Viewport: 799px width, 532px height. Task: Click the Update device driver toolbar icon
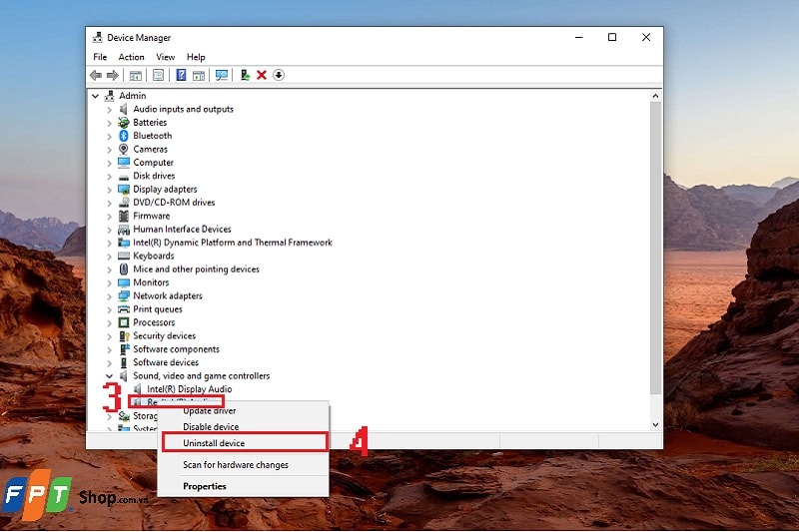coord(245,75)
